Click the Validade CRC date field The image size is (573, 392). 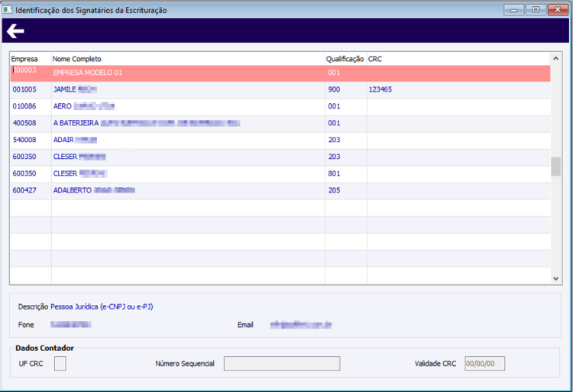[x=484, y=364]
